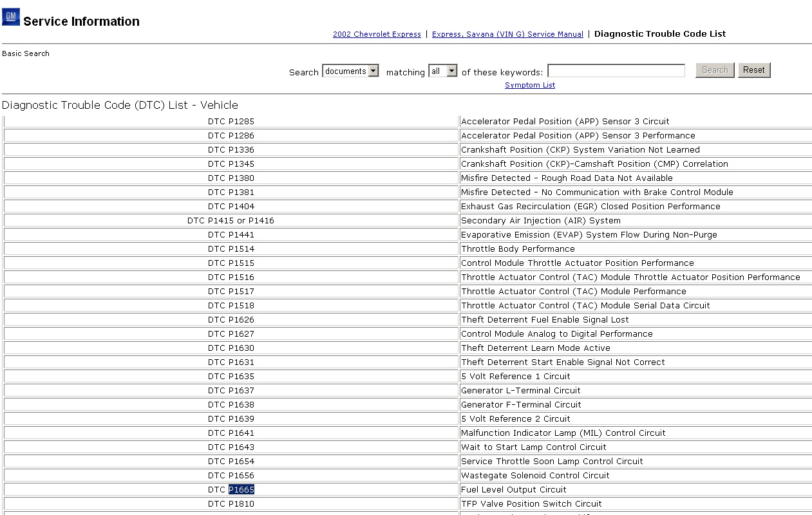Select DTC P1415 or P1416 cell
The width and height of the screenshot is (812, 515).
click(231, 220)
